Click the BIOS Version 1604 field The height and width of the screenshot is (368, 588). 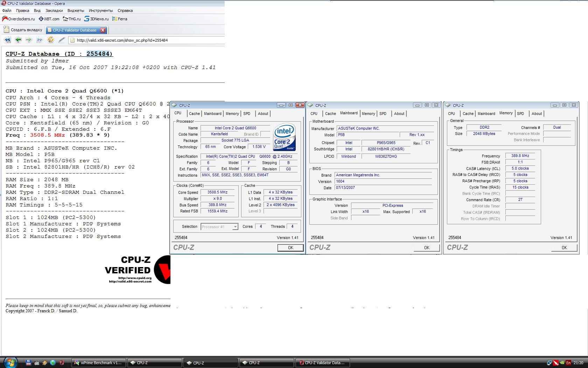tap(383, 182)
